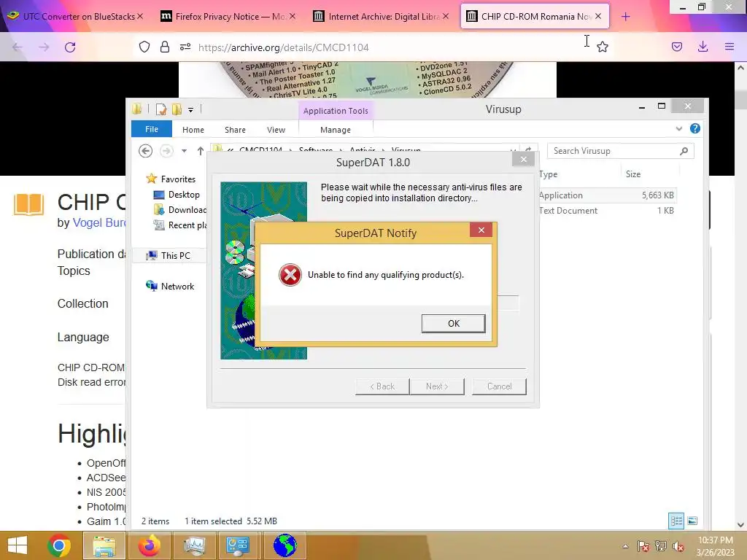747x560 pixels.
Task: Switch to the Share ribbon tab
Action: (x=236, y=130)
